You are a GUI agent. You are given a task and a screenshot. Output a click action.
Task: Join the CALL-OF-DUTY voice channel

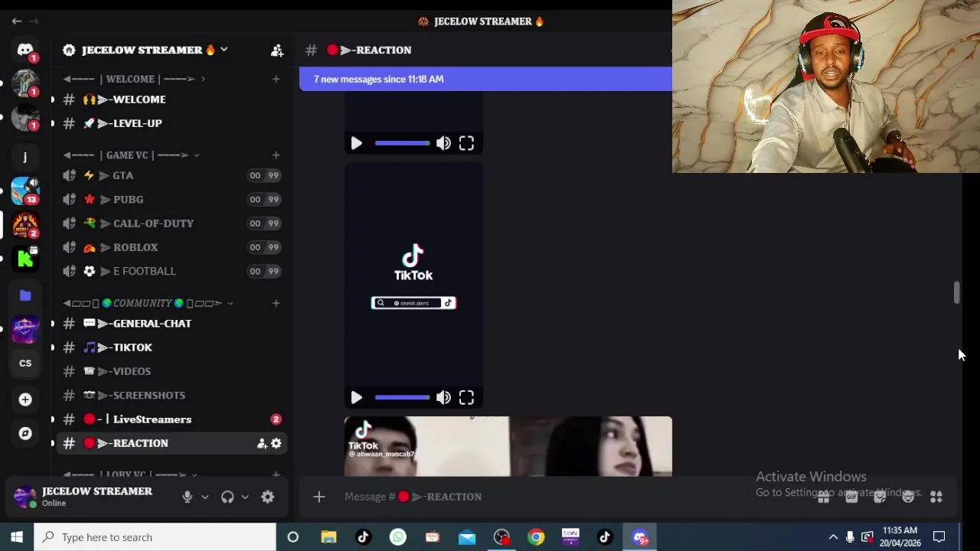(171, 223)
